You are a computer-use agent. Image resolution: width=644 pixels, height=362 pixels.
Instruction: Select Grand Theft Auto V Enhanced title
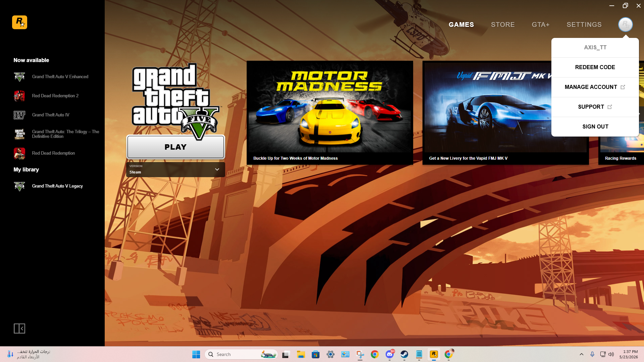point(60,77)
